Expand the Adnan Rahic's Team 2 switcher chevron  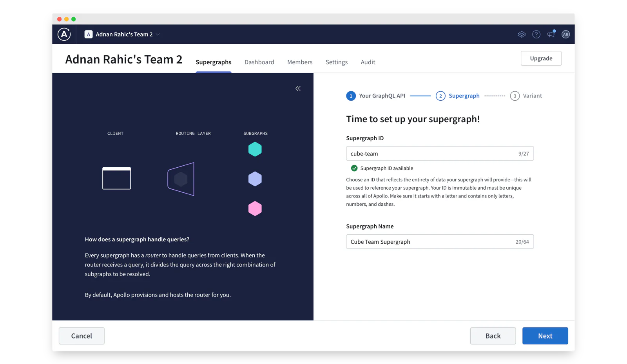[158, 34]
